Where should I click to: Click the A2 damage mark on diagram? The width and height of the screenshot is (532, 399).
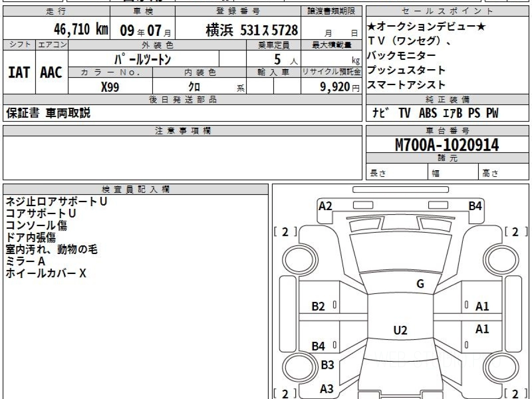coord(325,206)
